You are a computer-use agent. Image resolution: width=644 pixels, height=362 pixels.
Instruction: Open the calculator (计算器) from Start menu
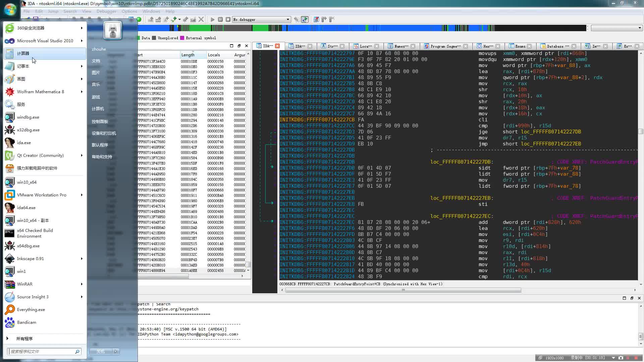[x=23, y=53]
